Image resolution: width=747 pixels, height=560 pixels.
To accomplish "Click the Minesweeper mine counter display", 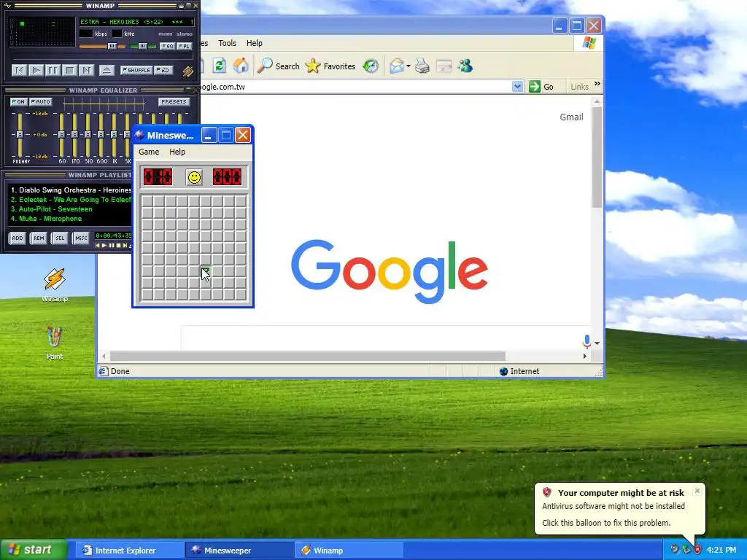I will [158, 177].
